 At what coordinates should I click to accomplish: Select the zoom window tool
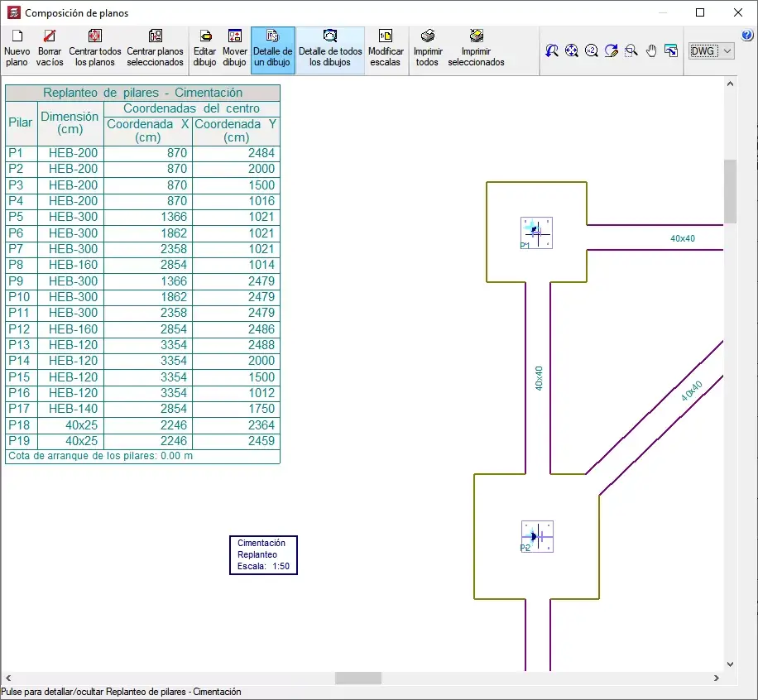(631, 50)
